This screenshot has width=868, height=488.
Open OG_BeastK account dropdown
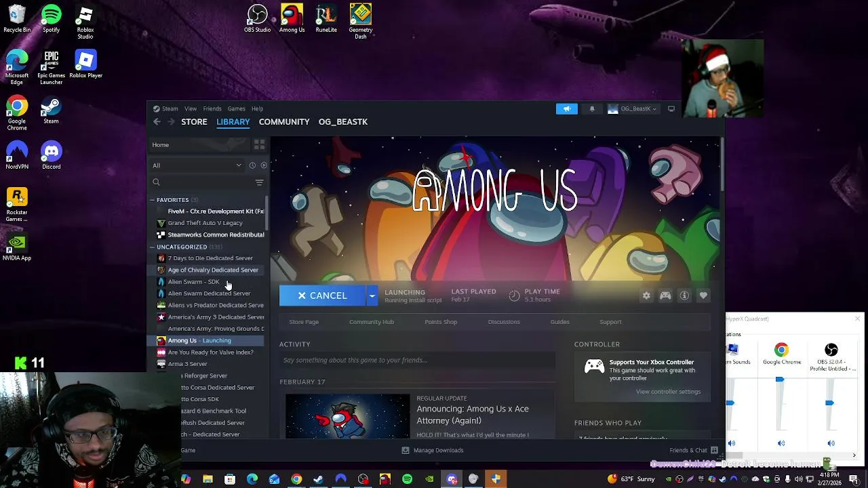[x=632, y=108]
